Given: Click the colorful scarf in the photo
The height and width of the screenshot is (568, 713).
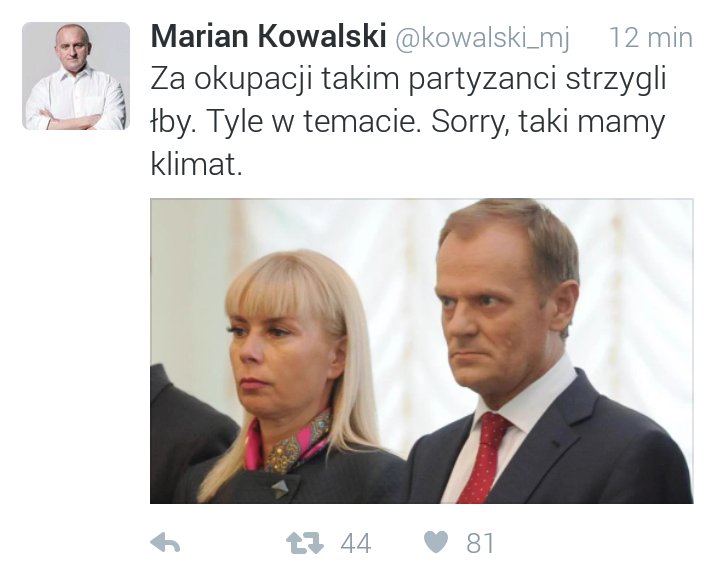Looking at the screenshot, I should [288, 445].
